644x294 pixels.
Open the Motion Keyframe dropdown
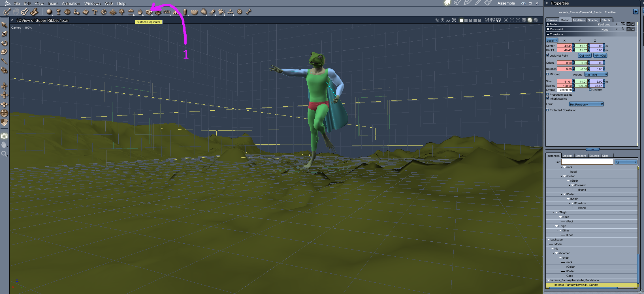[x=607, y=24]
